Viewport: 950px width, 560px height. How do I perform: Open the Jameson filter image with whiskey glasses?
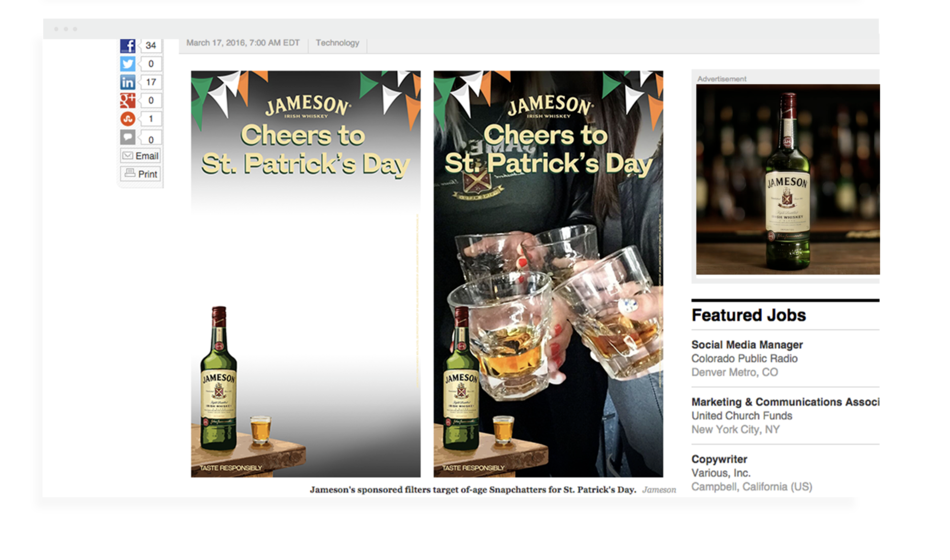click(548, 274)
